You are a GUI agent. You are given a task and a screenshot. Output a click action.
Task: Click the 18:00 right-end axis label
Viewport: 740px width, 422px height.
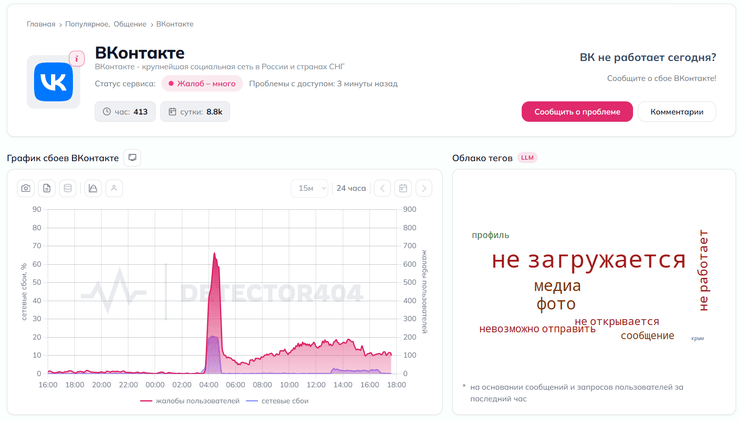396,385
